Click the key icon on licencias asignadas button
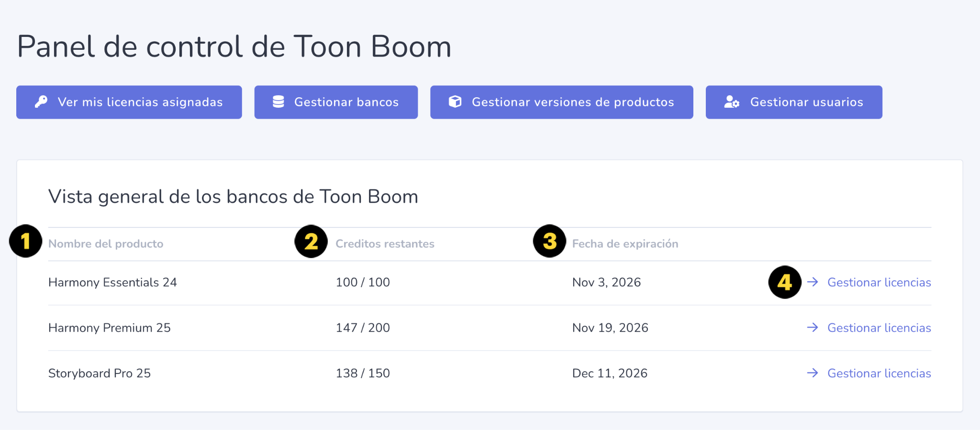 click(41, 102)
